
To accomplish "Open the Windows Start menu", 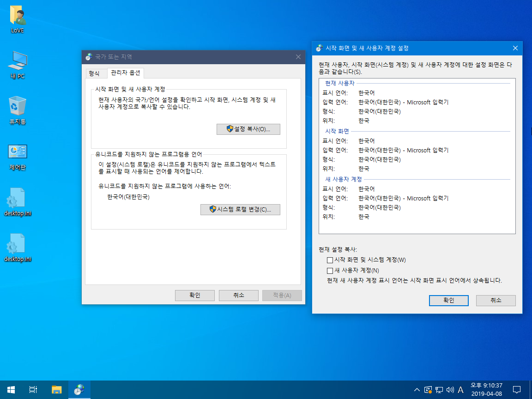I will pyautogui.click(x=11, y=389).
